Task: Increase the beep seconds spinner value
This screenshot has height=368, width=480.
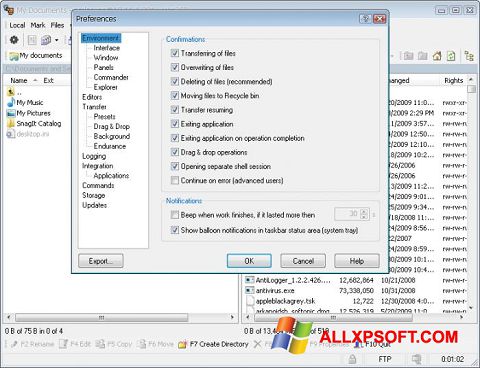Action: point(364,211)
